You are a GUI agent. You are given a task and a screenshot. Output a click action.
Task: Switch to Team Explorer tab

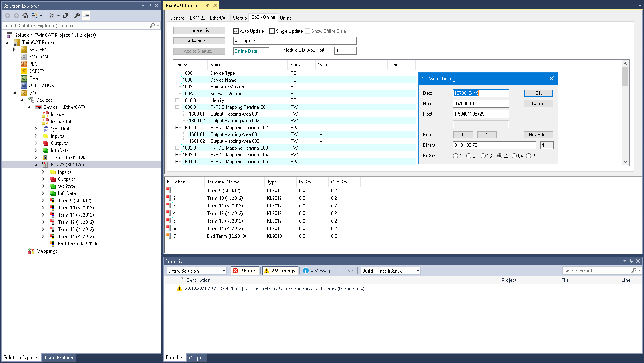tap(59, 358)
